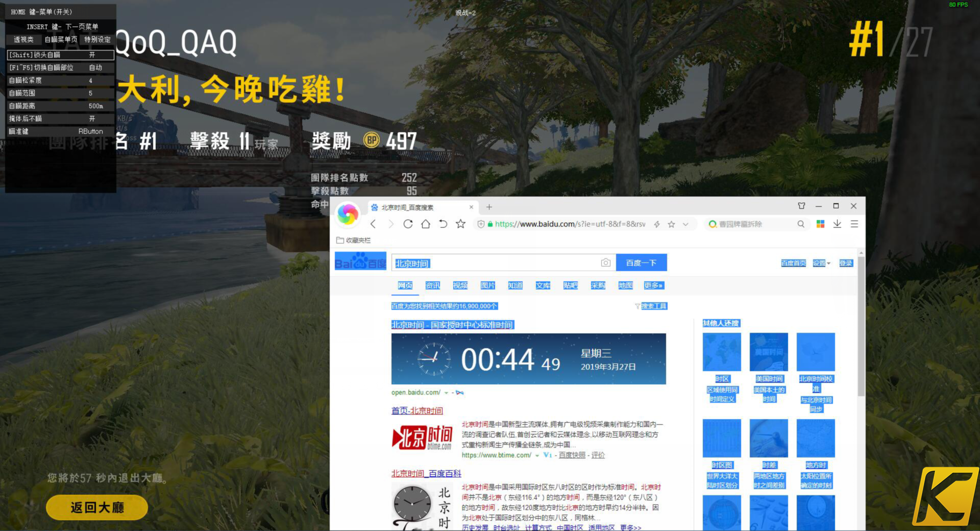Screen dimensions: 980x531
Task: Select the 透视类 menu tab
Action: (x=24, y=40)
